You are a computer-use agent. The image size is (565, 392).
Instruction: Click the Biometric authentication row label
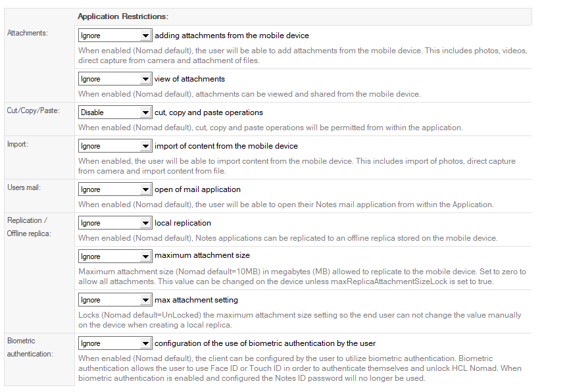pos(30,347)
